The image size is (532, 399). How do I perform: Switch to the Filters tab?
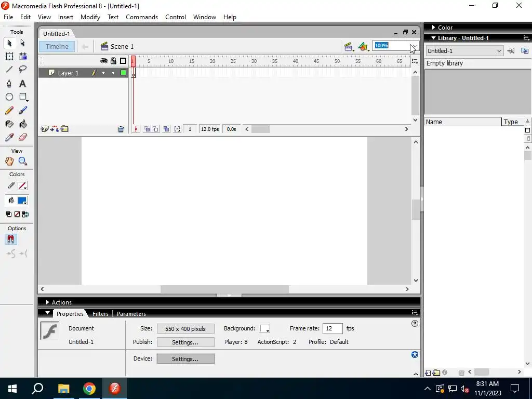pyautogui.click(x=100, y=314)
